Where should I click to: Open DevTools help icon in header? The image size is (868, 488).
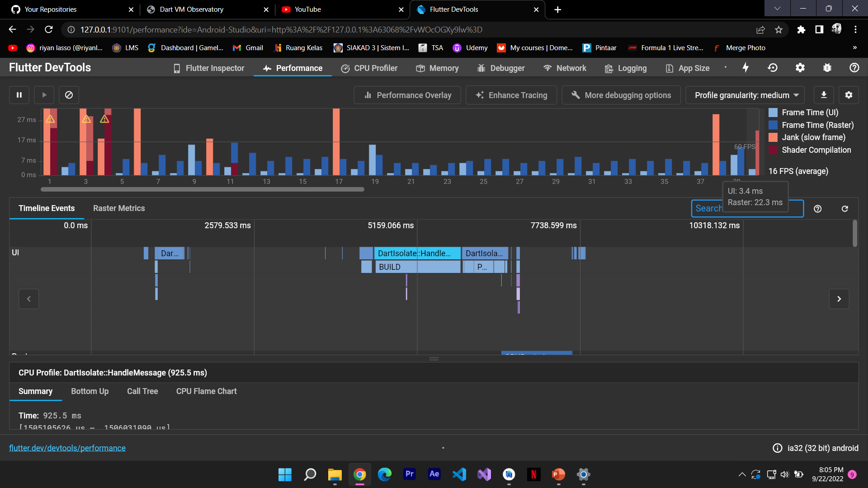[854, 68]
